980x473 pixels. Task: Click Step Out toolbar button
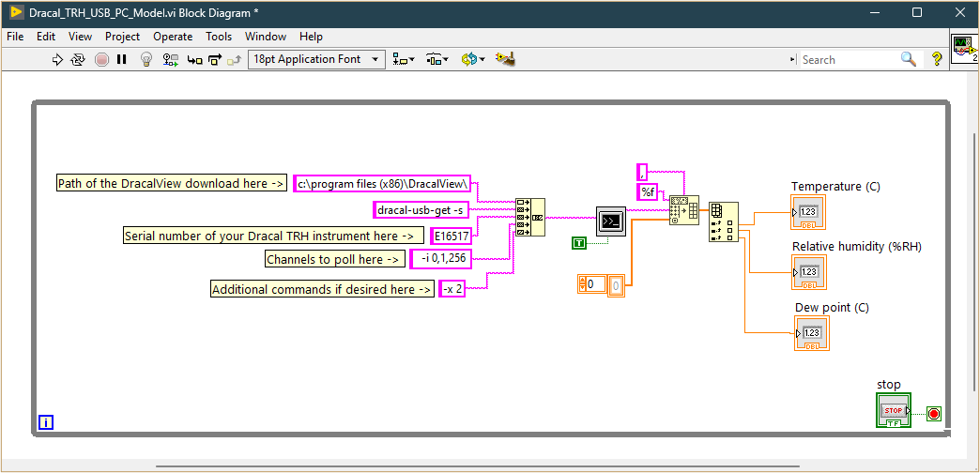tap(235, 60)
